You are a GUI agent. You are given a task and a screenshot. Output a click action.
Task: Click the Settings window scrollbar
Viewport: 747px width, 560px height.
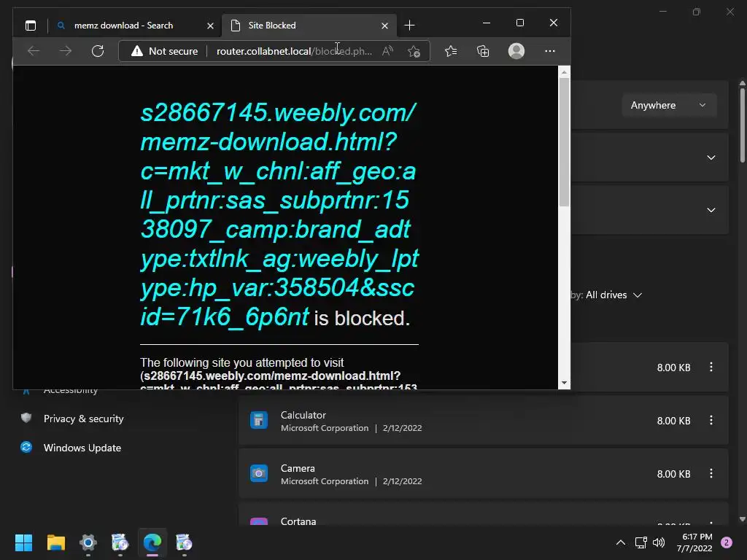[742, 125]
